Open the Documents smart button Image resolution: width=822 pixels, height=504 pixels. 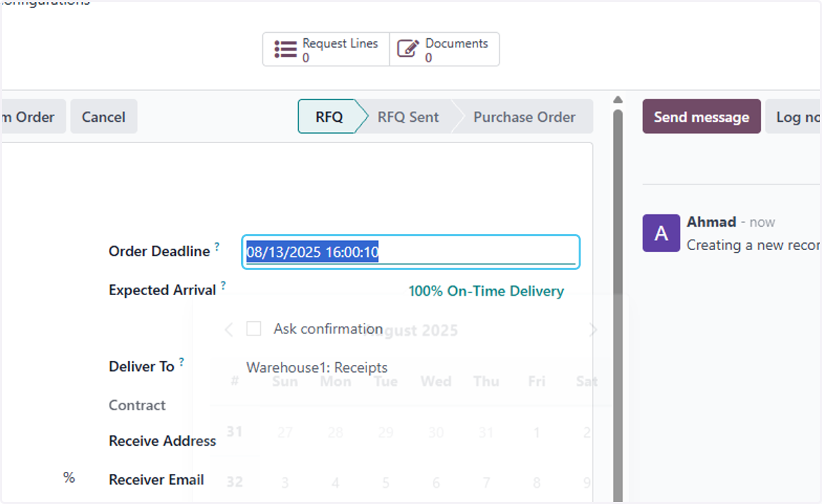click(x=445, y=49)
